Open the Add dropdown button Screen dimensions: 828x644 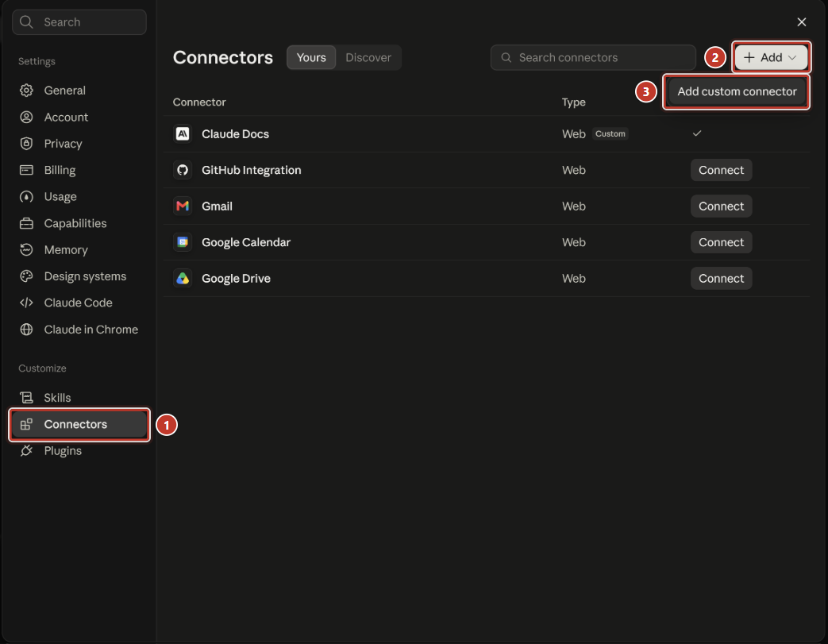(771, 57)
